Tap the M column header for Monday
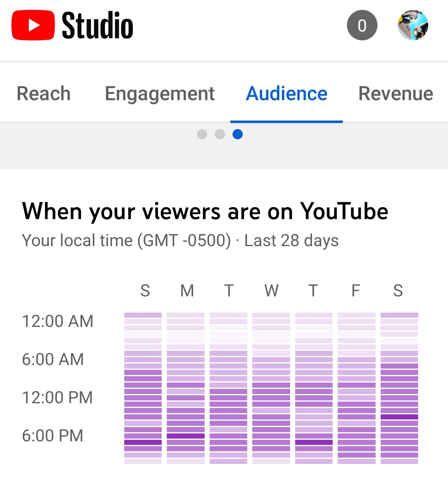The width and height of the screenshot is (448, 491). click(x=187, y=291)
